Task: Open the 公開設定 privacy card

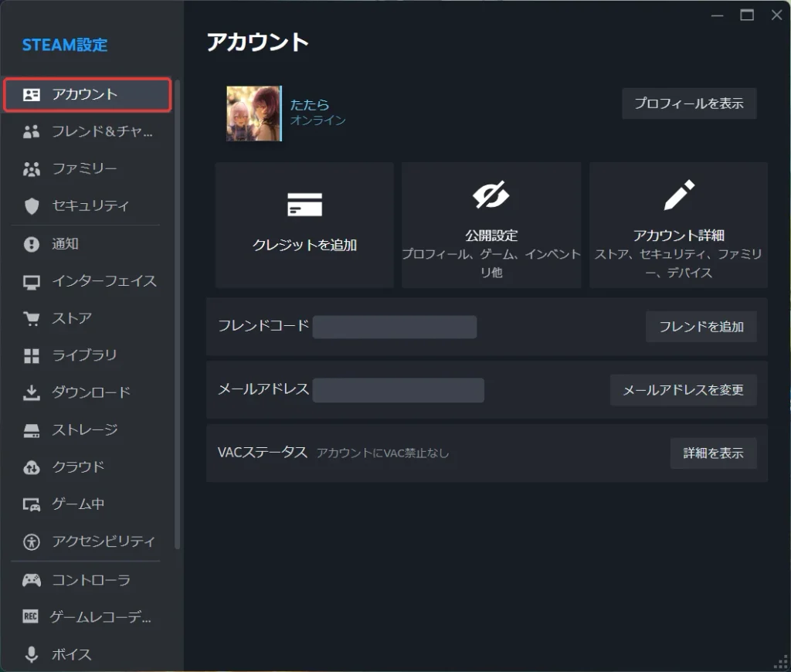Action: (491, 225)
